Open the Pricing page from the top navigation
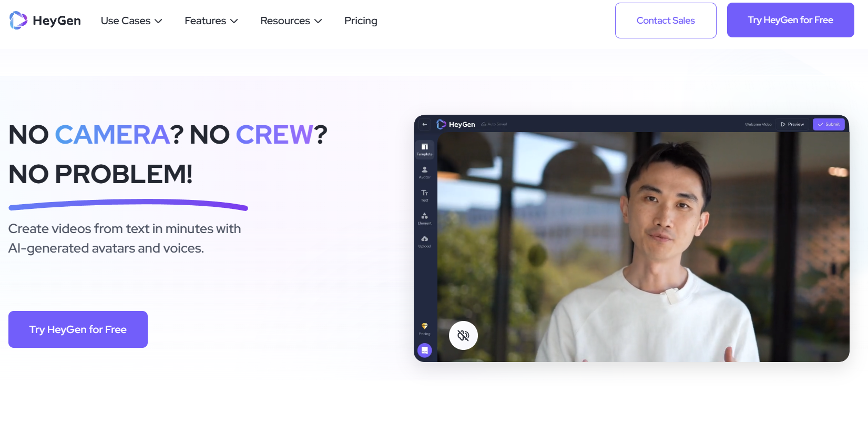 (x=361, y=21)
